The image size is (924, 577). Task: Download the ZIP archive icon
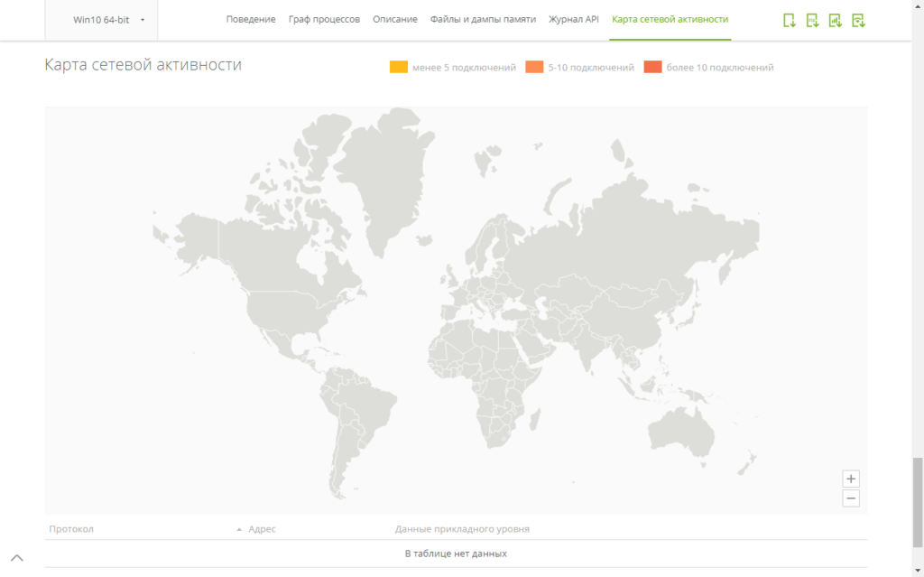coord(812,20)
